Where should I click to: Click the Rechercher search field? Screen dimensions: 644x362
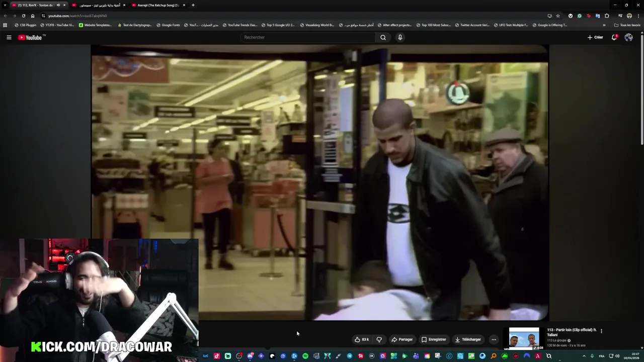(307, 37)
